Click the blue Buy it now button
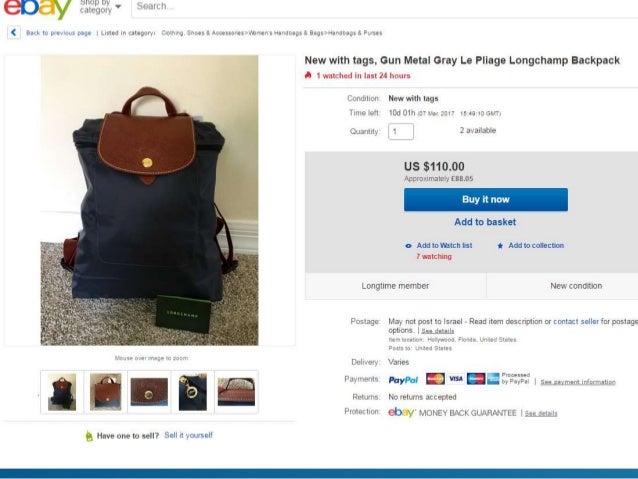This screenshot has height=479, width=638. pyautogui.click(x=486, y=199)
